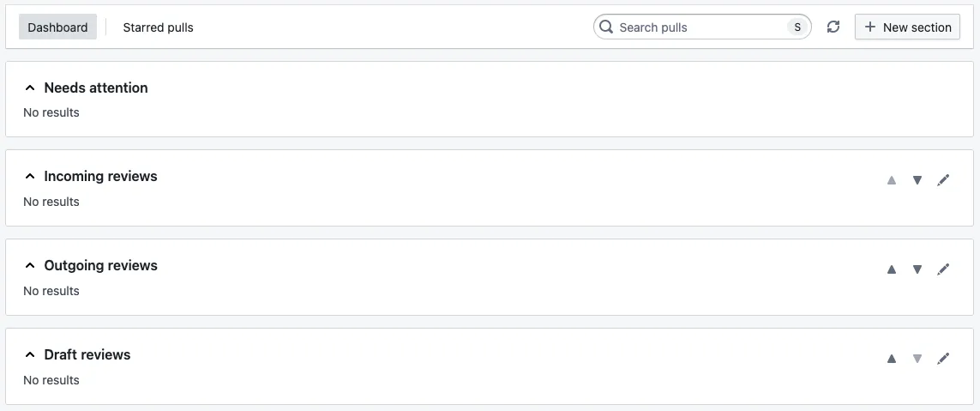Collapse the Draft reviews section
This screenshot has height=411, width=980.
pos(30,355)
